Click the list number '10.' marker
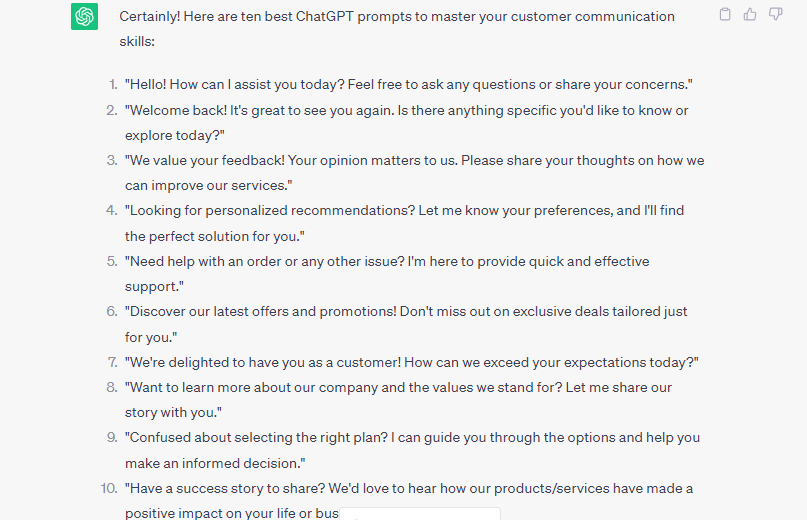This screenshot has height=520, width=807. click(x=109, y=488)
